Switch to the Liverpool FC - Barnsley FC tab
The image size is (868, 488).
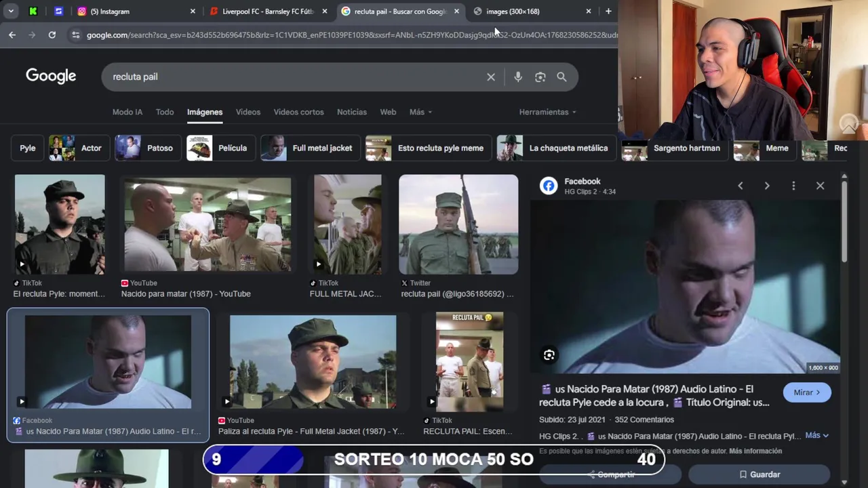tap(267, 12)
